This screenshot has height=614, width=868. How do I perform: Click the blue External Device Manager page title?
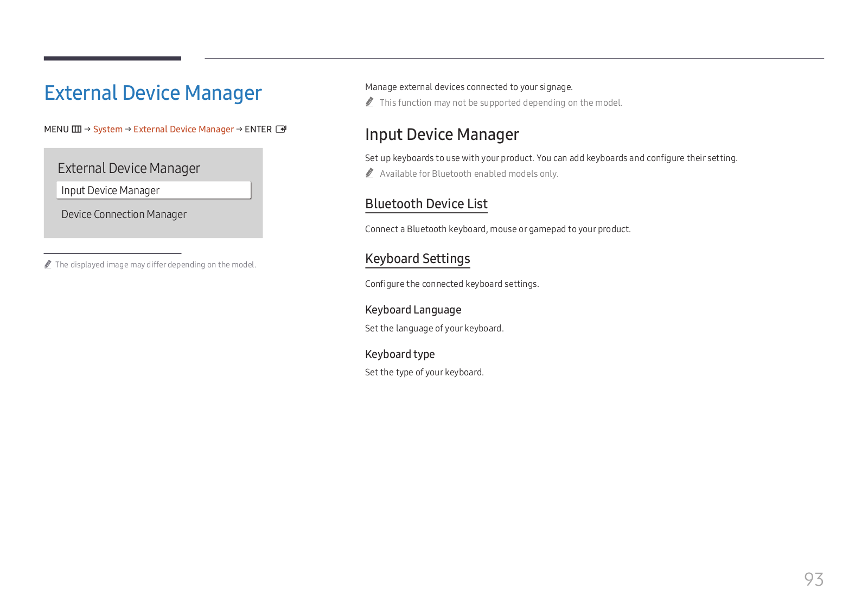[153, 93]
